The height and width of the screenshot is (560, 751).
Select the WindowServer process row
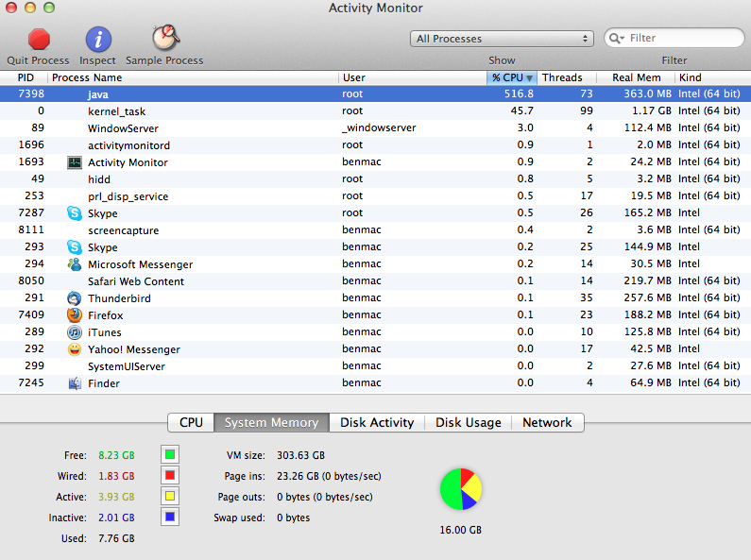[x=376, y=128]
